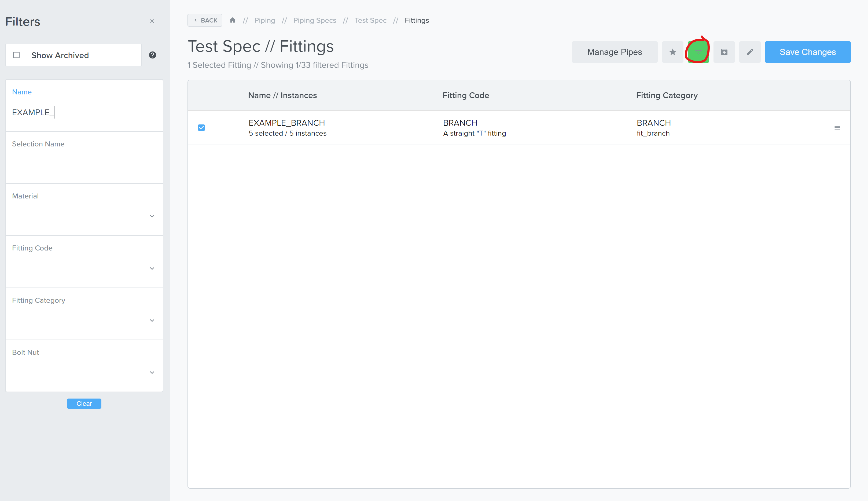Open the Bolt Nut filter dropdown
The height and width of the screenshot is (501, 868).
(x=152, y=372)
